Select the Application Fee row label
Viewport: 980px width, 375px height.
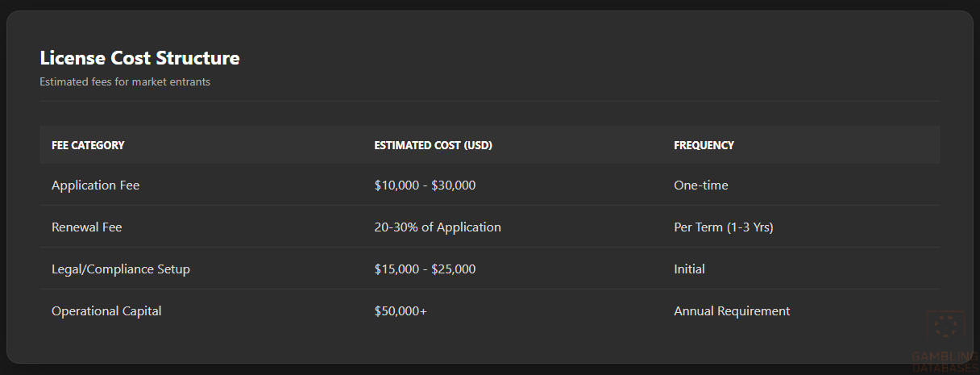[95, 185]
